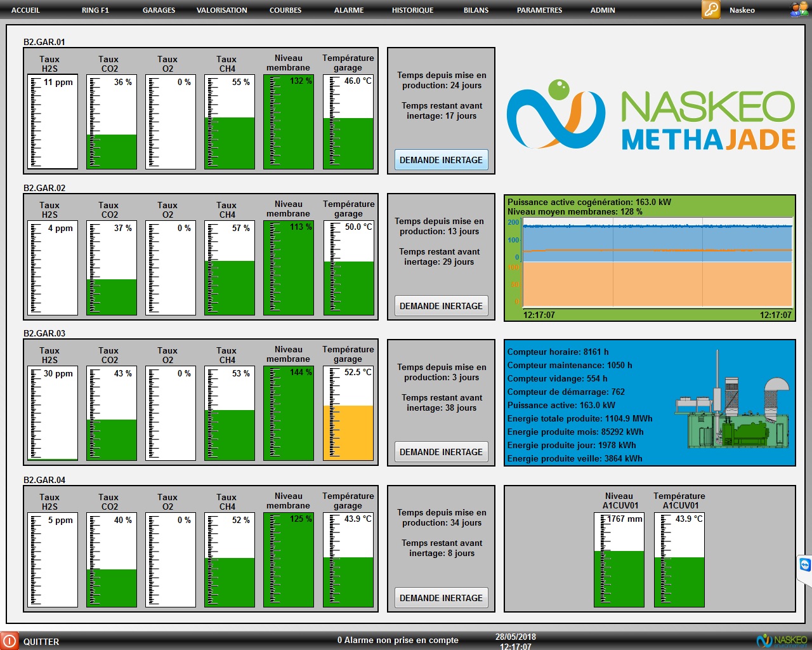812x650 pixels.
Task: Open the ADMIN menu
Action: pyautogui.click(x=603, y=10)
